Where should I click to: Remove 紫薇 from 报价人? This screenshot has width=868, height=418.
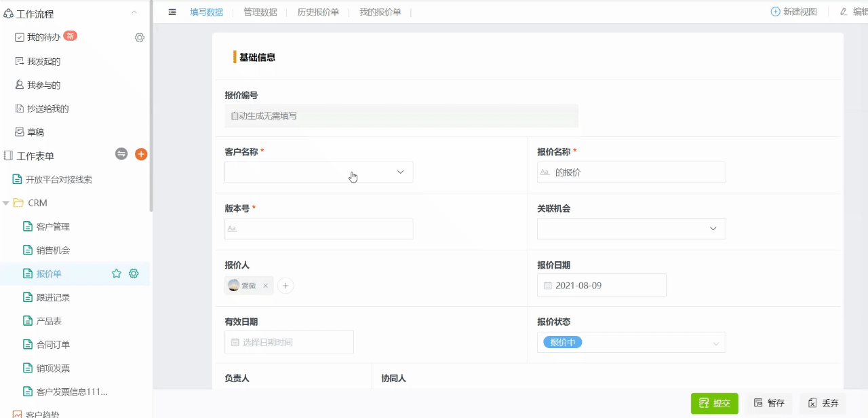coord(265,286)
